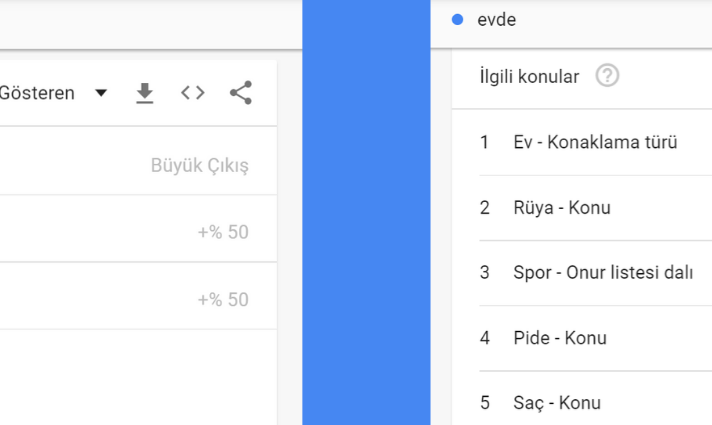This screenshot has width=712, height=425.
Task: Open Ev - Konaklama türü topic
Action: coord(595,142)
